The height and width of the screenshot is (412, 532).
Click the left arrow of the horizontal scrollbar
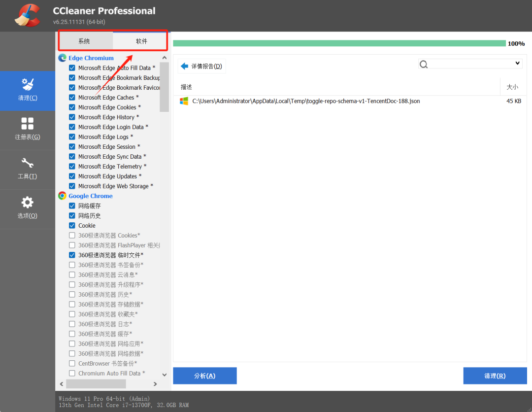coord(62,384)
